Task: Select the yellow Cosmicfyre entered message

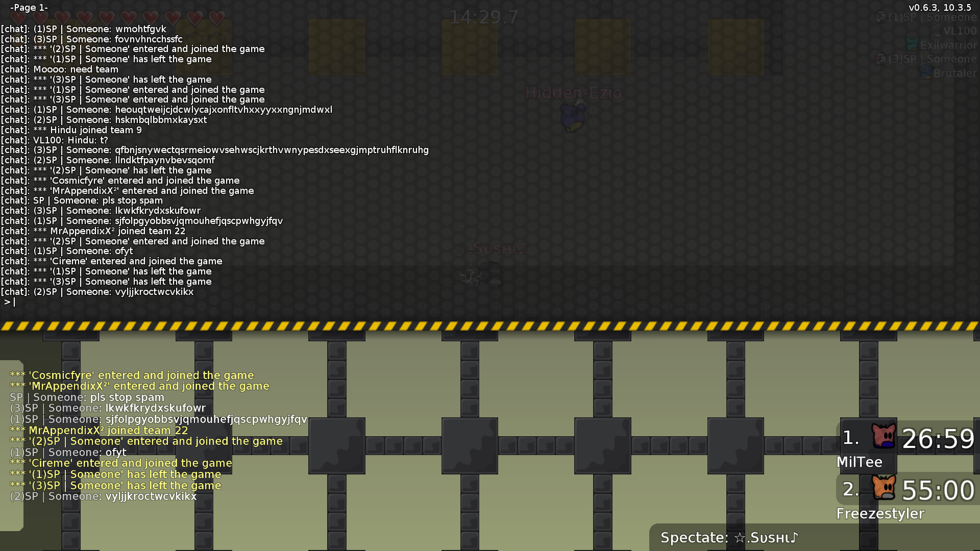Action: coord(132,375)
